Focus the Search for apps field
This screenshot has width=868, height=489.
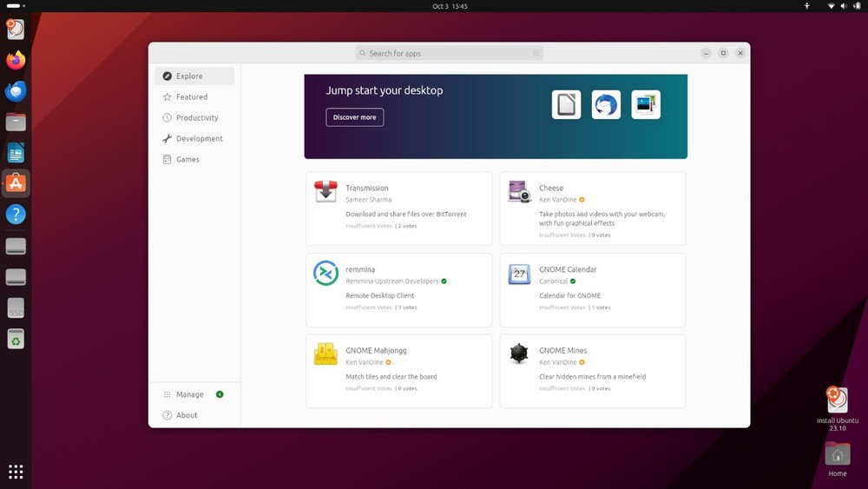point(449,53)
